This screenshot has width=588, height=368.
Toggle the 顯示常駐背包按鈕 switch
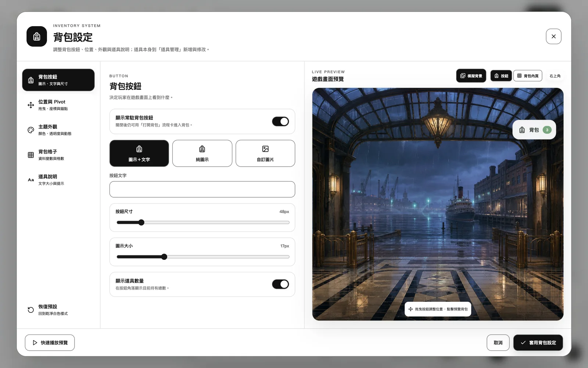280,121
